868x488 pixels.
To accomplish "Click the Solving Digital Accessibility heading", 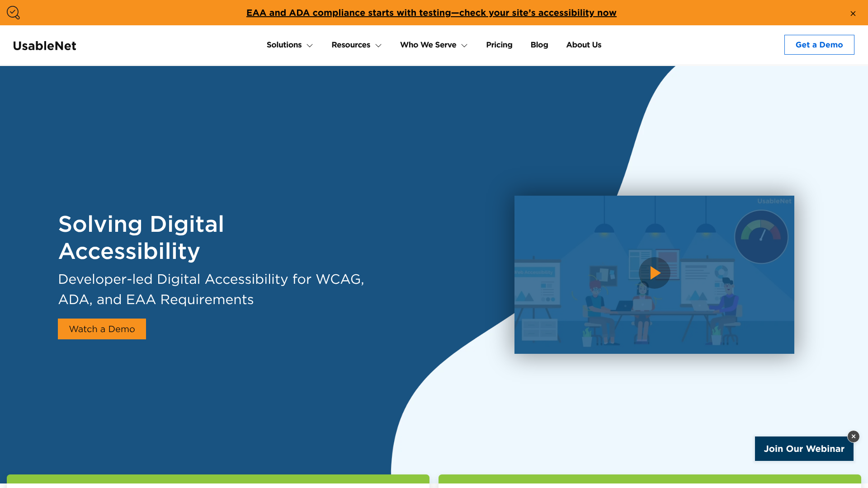I will click(141, 238).
